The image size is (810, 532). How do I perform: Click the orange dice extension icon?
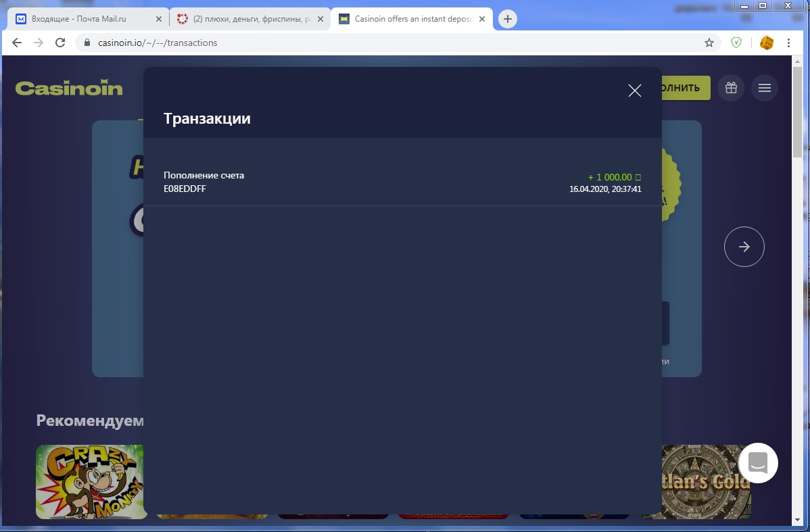(x=767, y=43)
